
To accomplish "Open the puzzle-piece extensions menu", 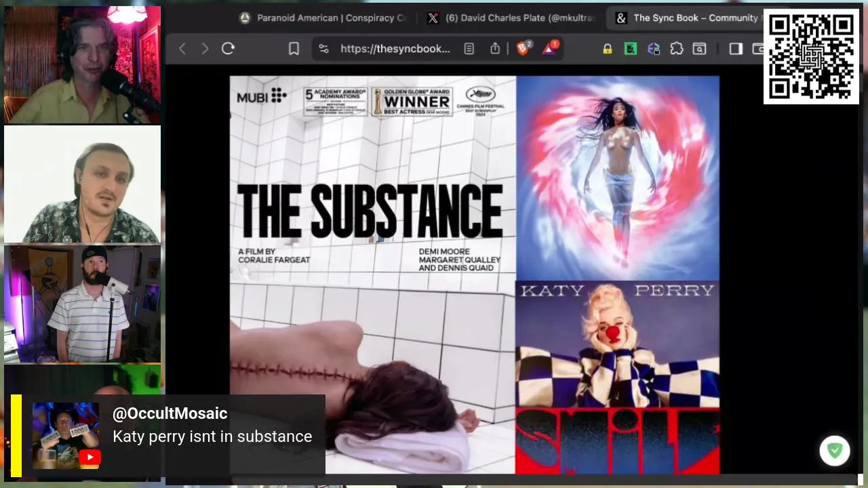I will [677, 48].
